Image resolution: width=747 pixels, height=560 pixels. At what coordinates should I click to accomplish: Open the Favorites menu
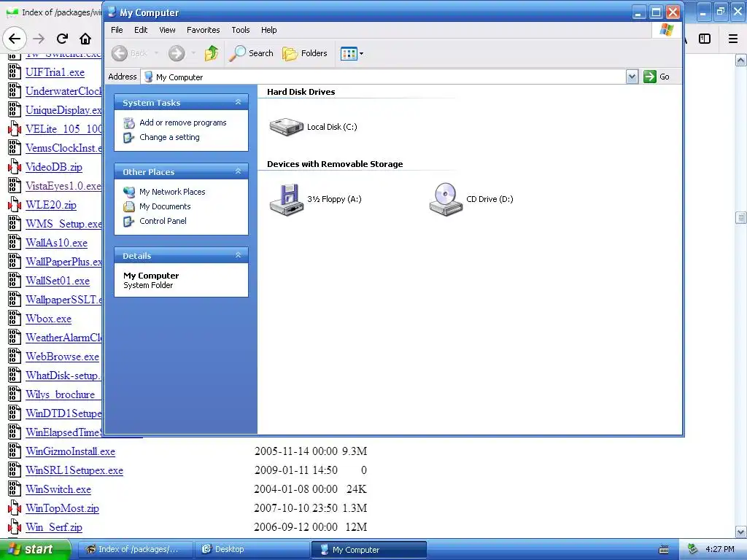(x=204, y=30)
